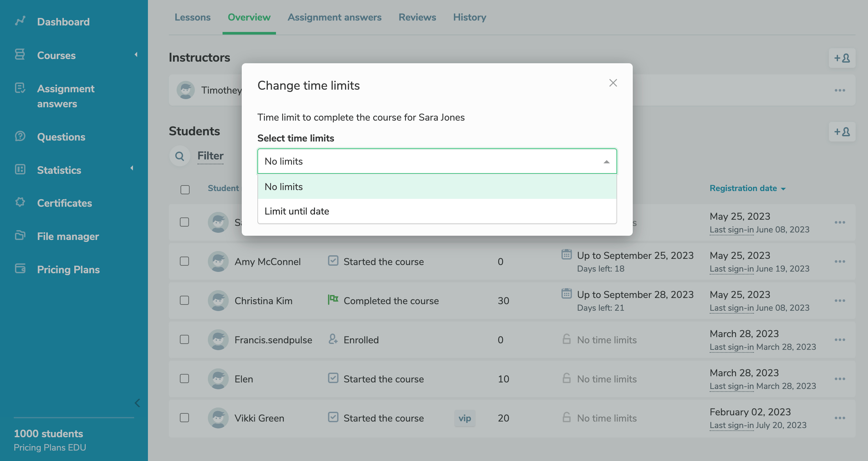
Task: Choose the Limit until date option
Action: point(297,211)
